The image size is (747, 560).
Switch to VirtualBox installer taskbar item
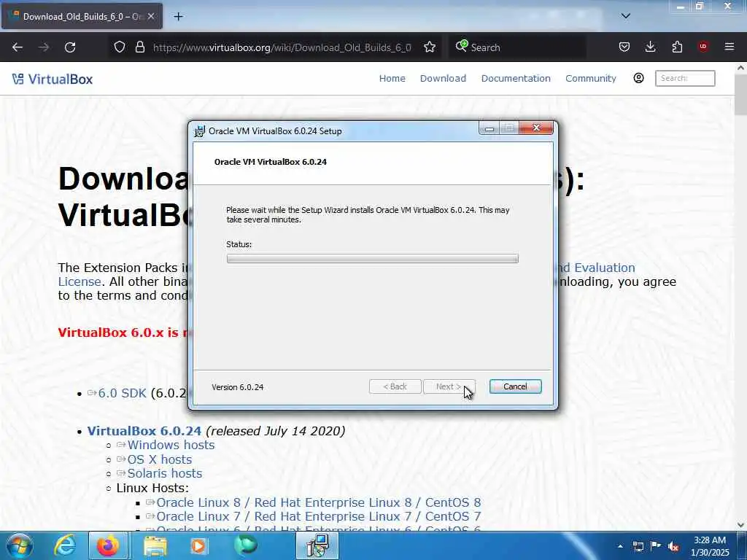pyautogui.click(x=317, y=545)
